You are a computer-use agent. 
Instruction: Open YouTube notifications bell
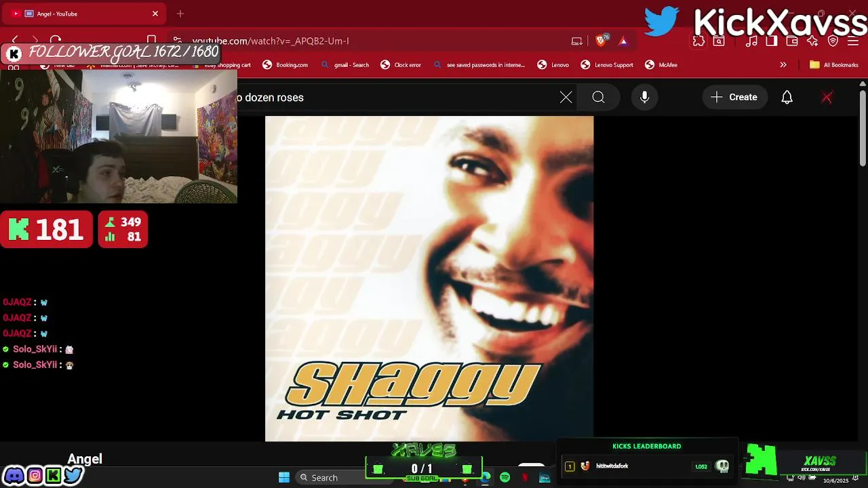point(787,98)
